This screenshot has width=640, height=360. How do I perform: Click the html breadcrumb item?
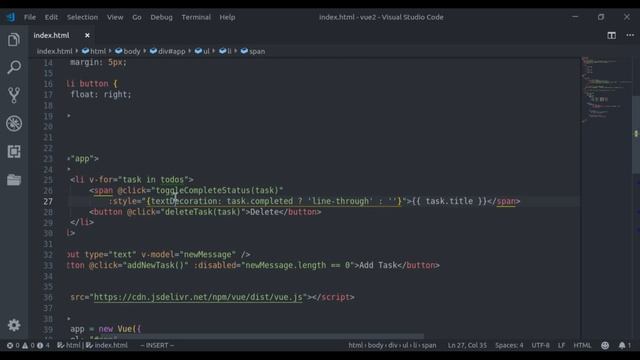[x=94, y=51]
